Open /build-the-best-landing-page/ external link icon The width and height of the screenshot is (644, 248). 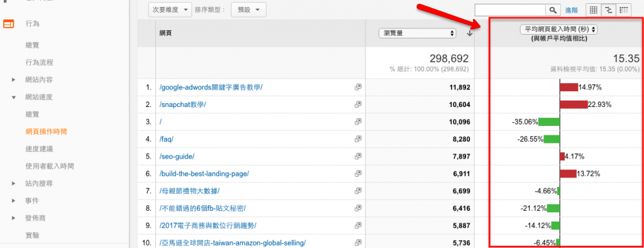tap(358, 174)
